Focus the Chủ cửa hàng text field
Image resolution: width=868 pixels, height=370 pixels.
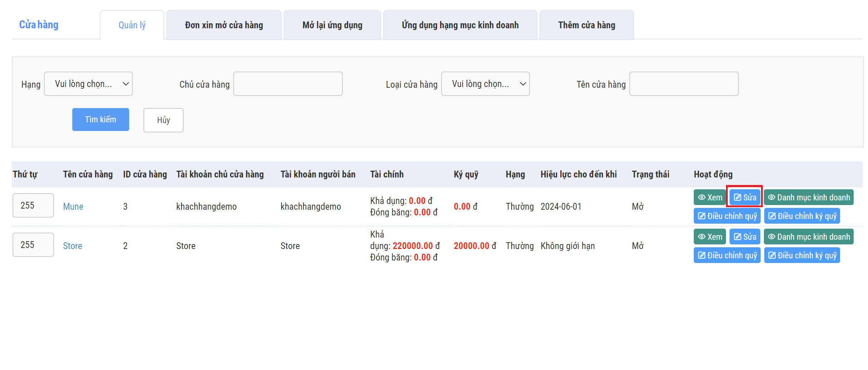coord(288,84)
